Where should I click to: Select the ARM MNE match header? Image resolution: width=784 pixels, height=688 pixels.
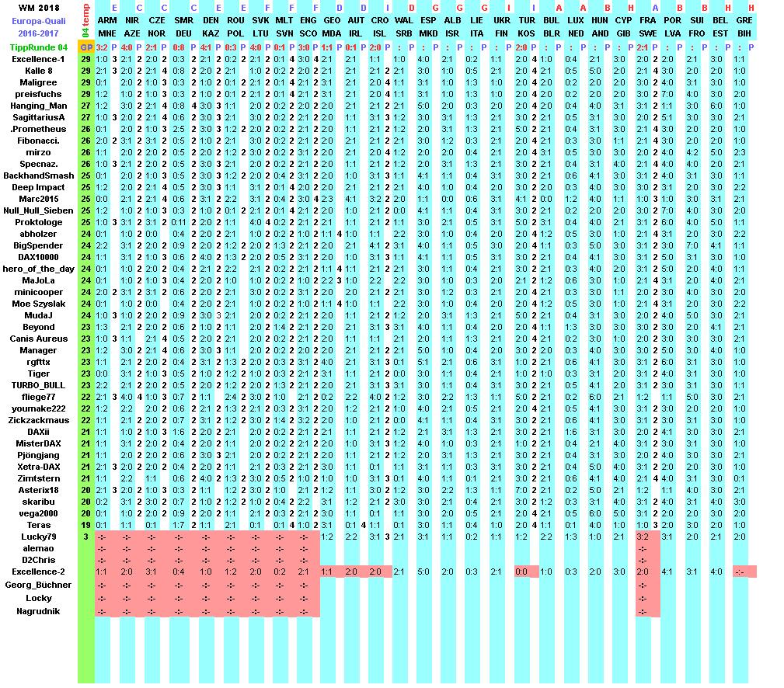108,27
